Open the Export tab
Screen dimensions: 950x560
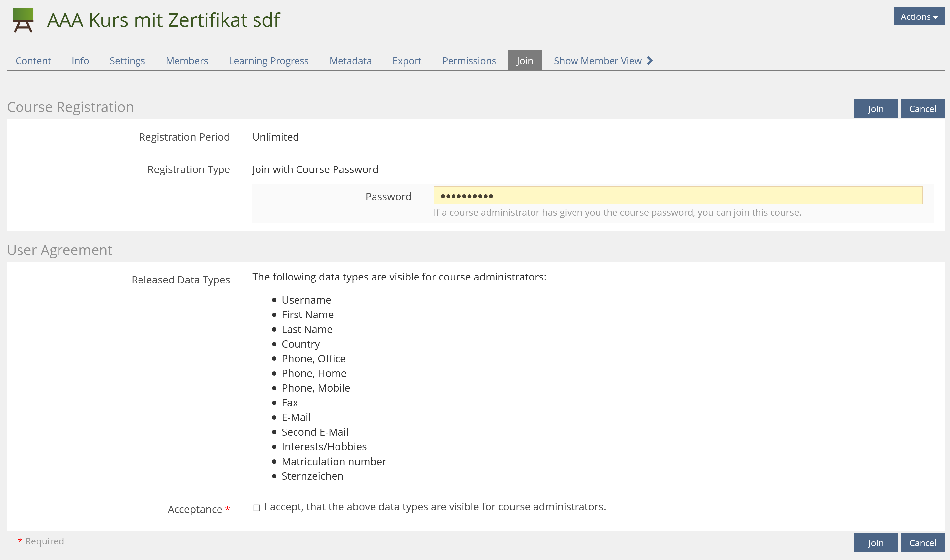pyautogui.click(x=407, y=61)
